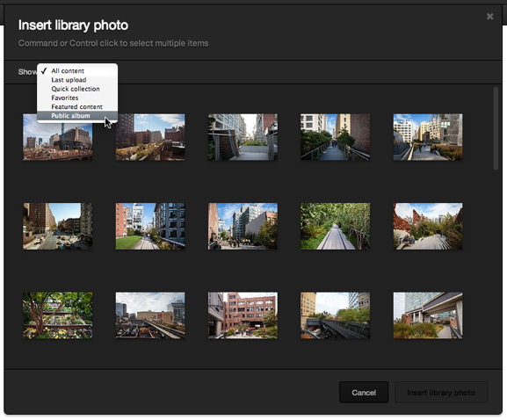
Task: Click the Insert library photo button
Action: tap(441, 392)
